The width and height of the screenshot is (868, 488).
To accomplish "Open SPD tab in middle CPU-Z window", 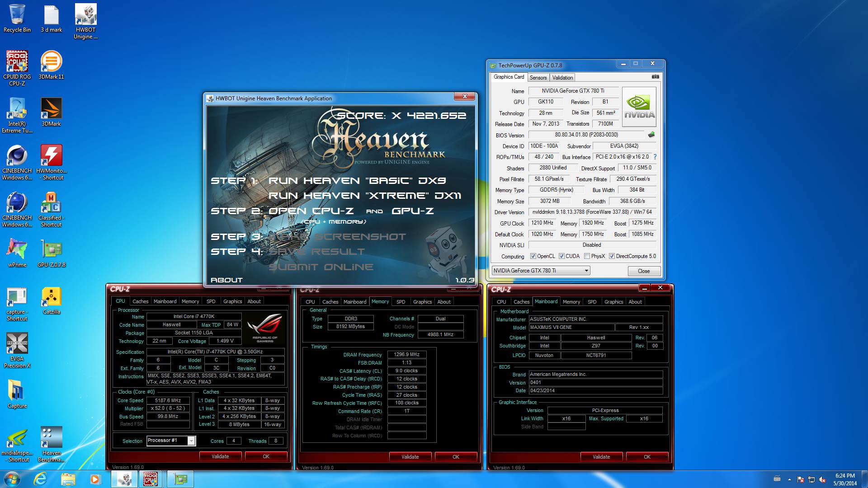I will click(401, 302).
